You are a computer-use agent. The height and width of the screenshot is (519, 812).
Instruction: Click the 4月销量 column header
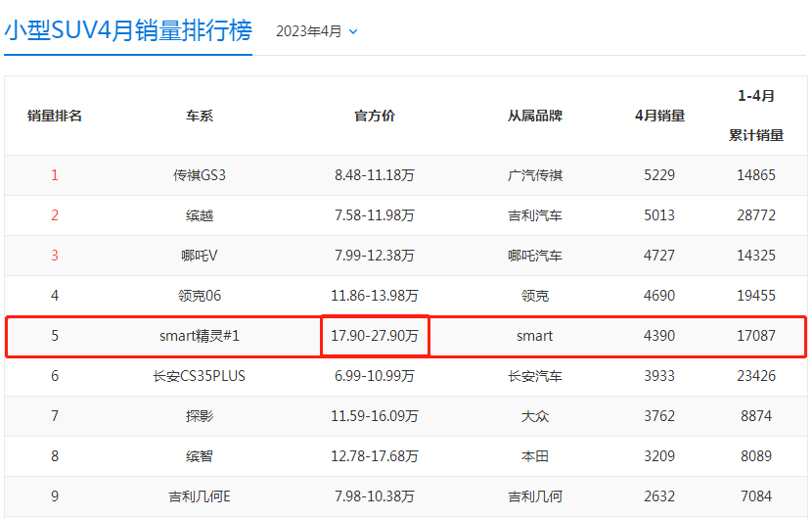coord(659,116)
